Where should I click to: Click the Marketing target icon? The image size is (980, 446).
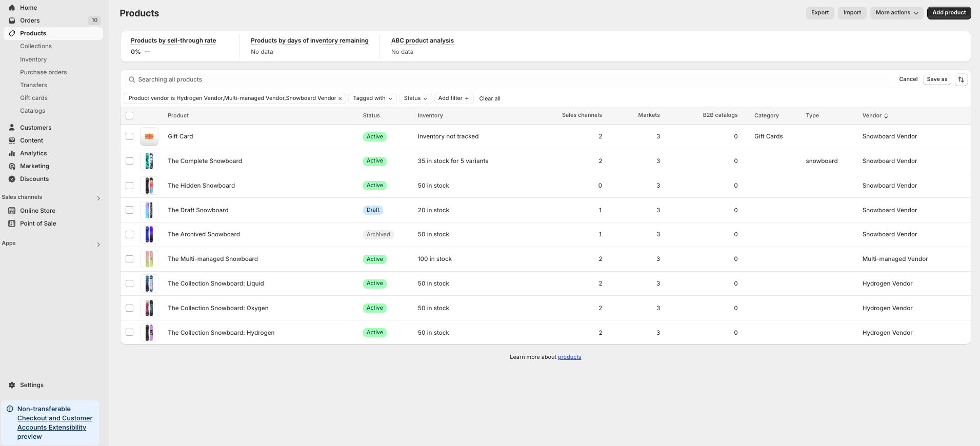(12, 166)
